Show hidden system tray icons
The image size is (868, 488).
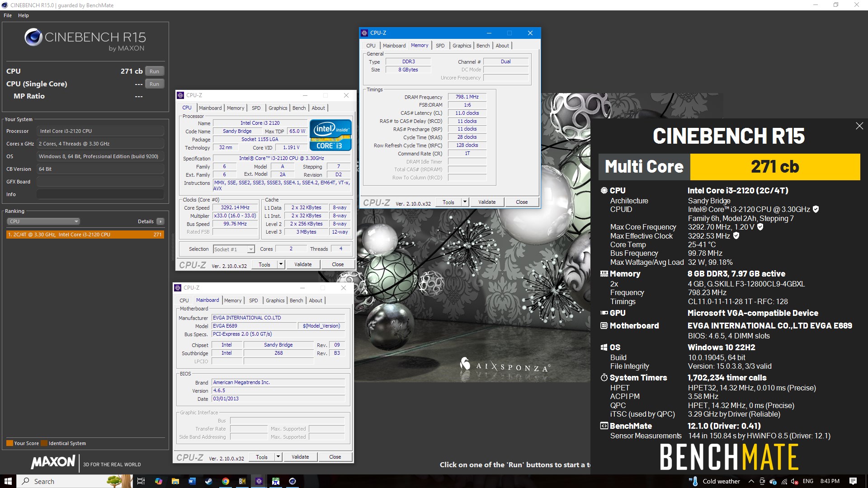click(x=751, y=481)
